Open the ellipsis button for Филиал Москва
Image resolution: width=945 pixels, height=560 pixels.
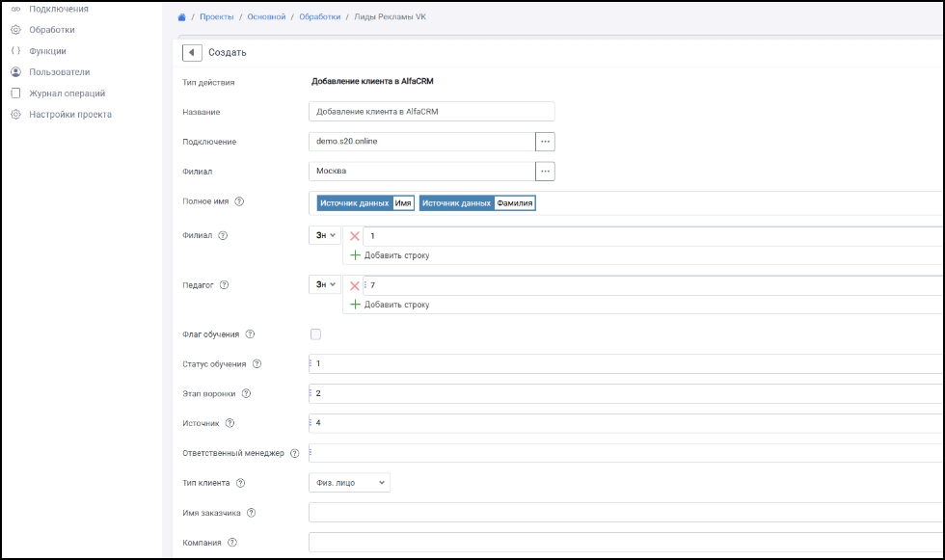pyautogui.click(x=545, y=171)
